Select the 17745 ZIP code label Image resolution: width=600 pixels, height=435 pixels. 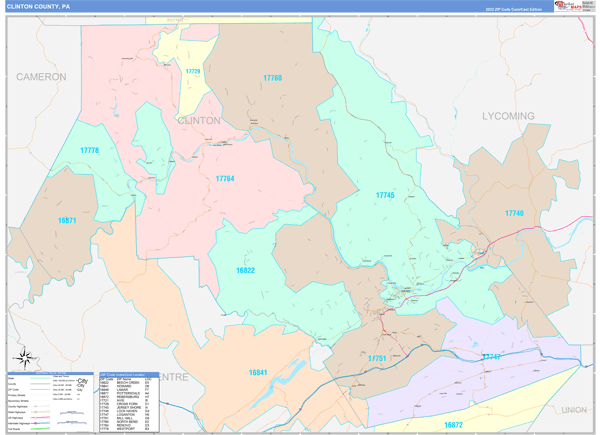385,194
